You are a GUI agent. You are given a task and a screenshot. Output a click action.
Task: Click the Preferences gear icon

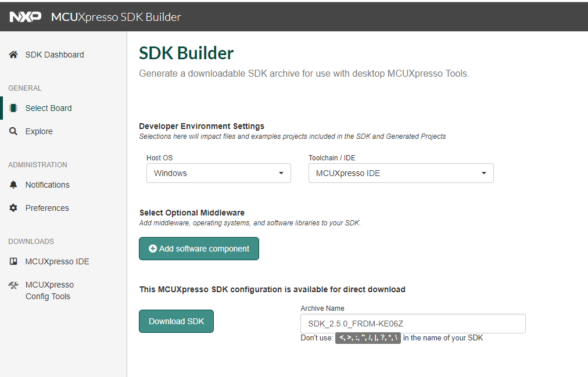14,207
